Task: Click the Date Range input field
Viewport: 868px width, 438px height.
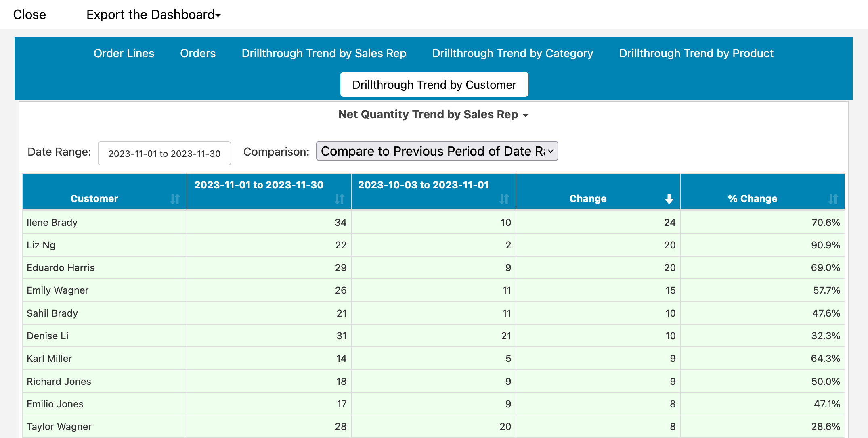Action: [164, 153]
